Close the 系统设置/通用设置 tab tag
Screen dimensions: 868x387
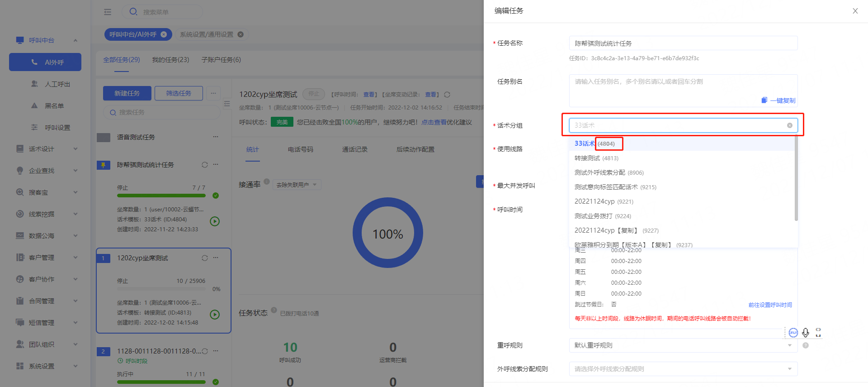(241, 34)
